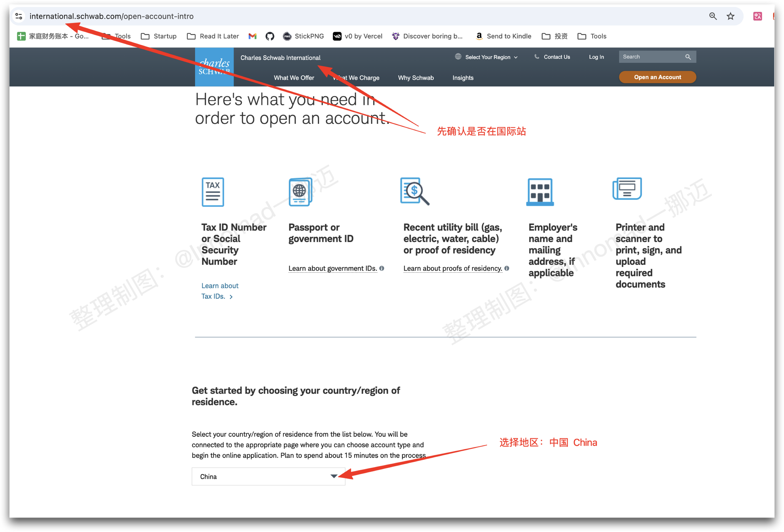Open the pink translate extension icon

(757, 16)
